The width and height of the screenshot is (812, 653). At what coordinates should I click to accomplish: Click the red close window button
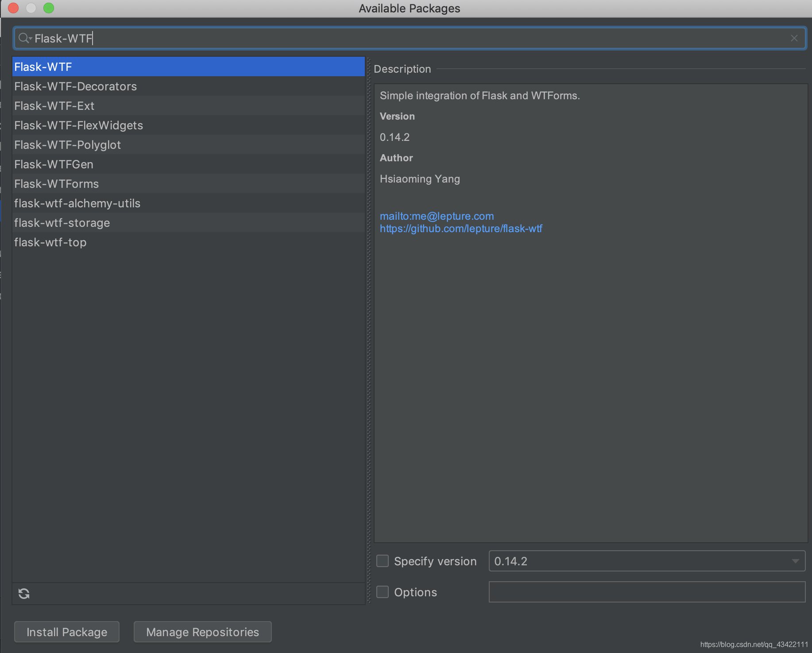[x=13, y=8]
